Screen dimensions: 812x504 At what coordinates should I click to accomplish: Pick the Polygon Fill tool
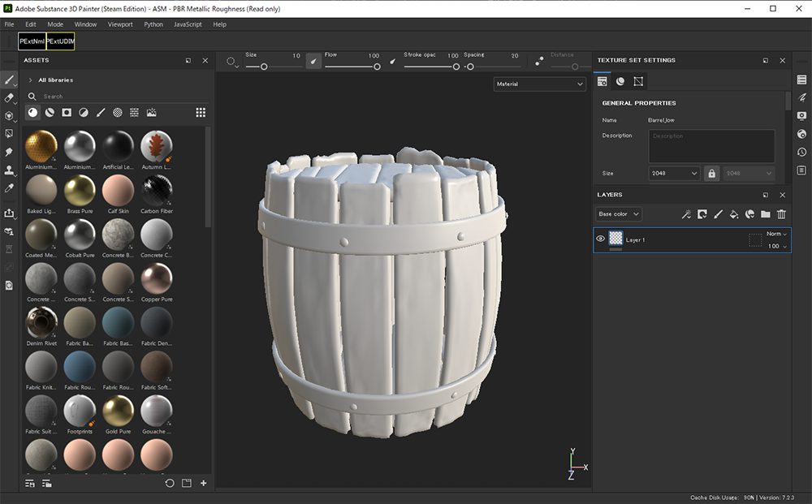pos(9,134)
